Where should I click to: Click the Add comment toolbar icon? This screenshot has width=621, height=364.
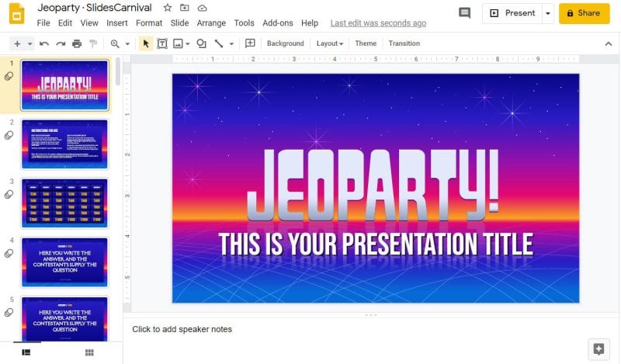click(x=250, y=43)
